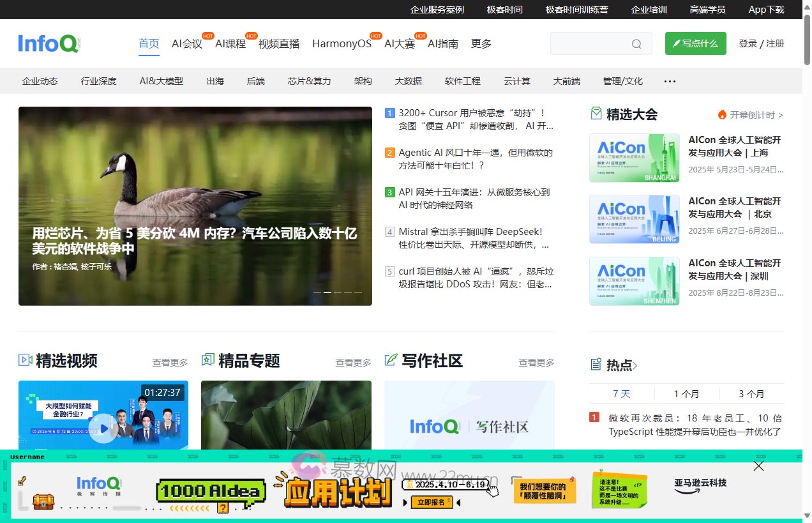Click the fire icon next to 开幕倒计时
The image size is (812, 523).
coord(722,115)
